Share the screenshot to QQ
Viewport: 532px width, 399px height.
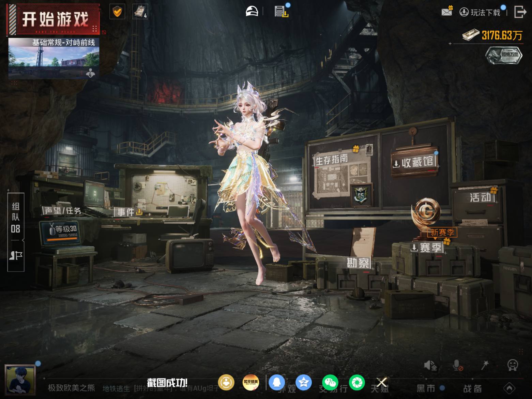point(277,382)
